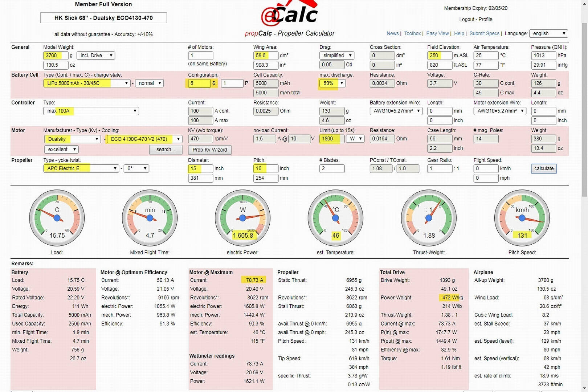Click the Field Elevation m.ASL field
Image resolution: width=588 pixels, height=392 pixels.
click(x=440, y=56)
